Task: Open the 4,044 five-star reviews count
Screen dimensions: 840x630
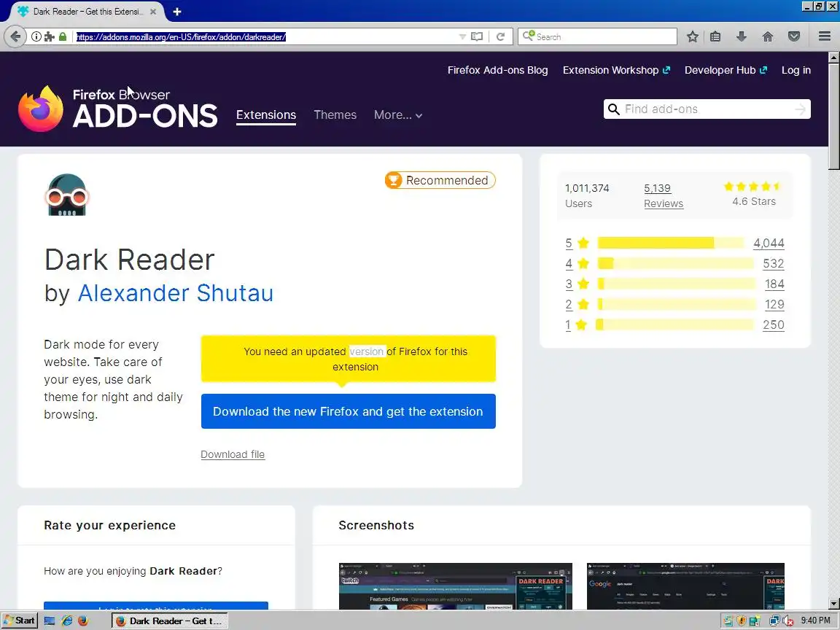Action: [x=769, y=244]
